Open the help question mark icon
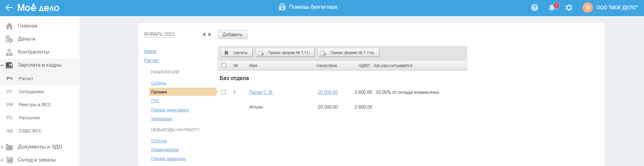This screenshot has width=644, height=166. [534, 8]
